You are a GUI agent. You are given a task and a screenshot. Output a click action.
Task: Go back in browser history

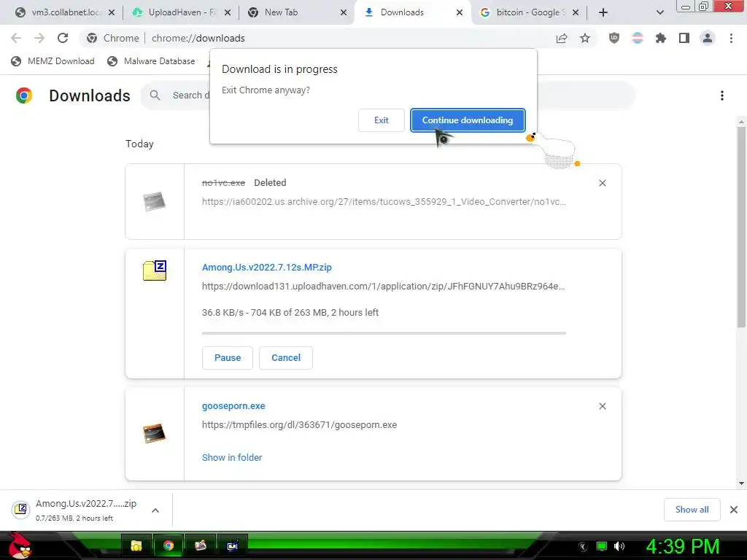(x=16, y=38)
